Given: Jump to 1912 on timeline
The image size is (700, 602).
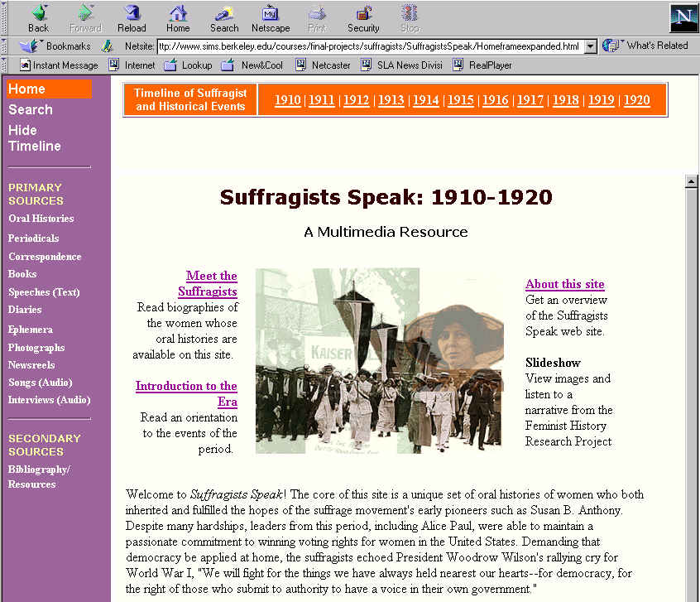Looking at the screenshot, I should [357, 99].
